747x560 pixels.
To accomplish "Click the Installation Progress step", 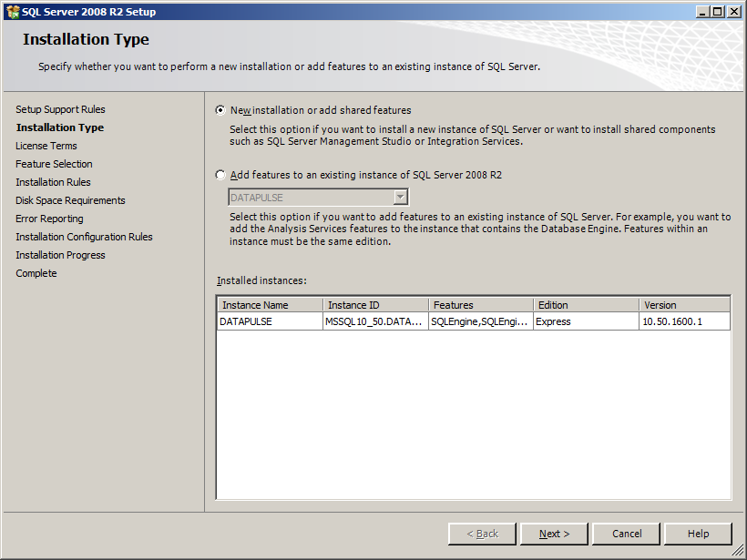I will [60, 255].
